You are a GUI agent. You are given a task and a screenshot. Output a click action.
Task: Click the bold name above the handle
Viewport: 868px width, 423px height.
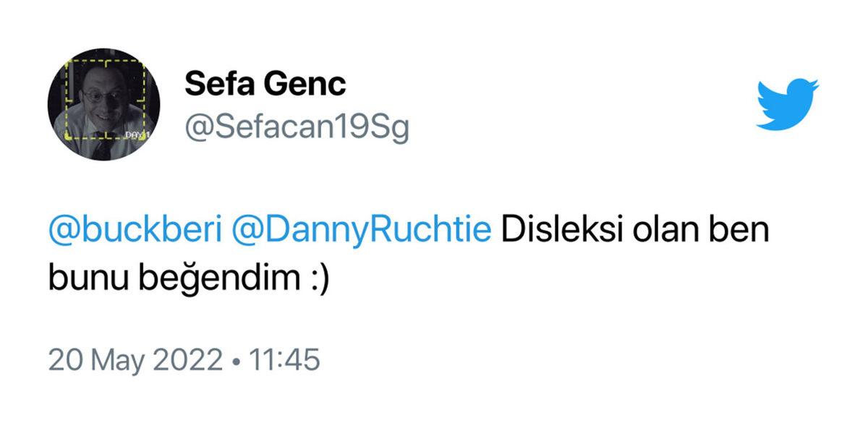coord(265,82)
